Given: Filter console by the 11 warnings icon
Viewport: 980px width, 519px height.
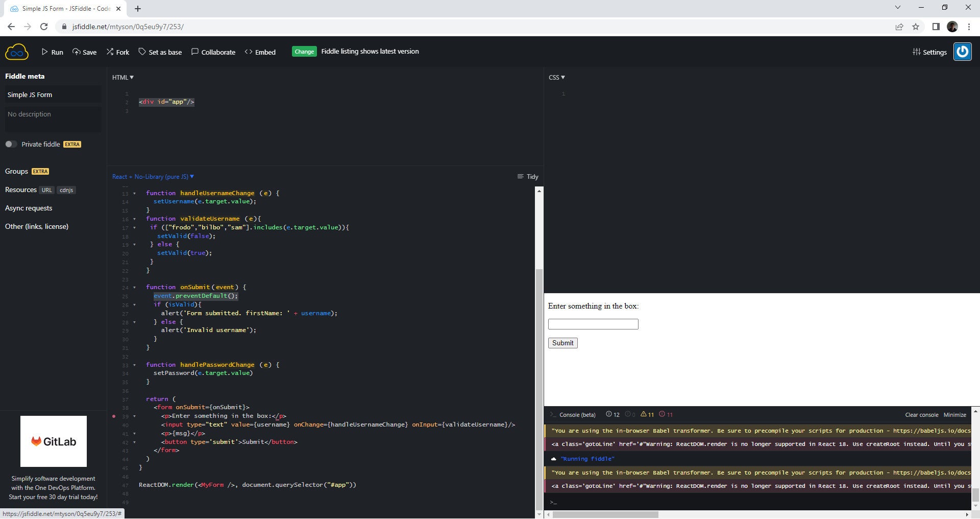Looking at the screenshot, I should pos(647,414).
